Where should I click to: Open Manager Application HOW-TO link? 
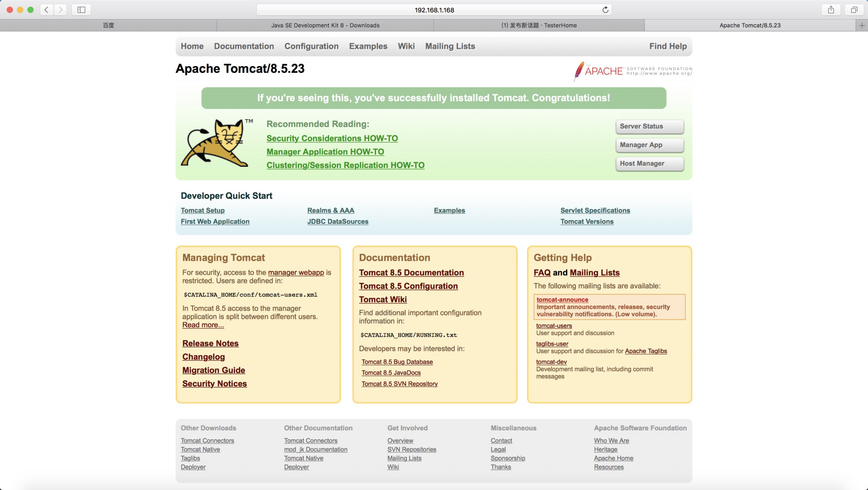point(325,152)
